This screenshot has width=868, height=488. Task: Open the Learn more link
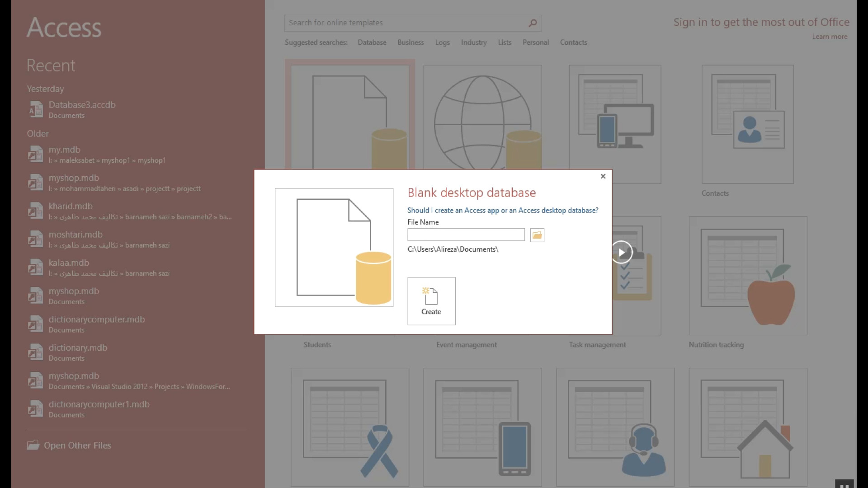point(830,37)
